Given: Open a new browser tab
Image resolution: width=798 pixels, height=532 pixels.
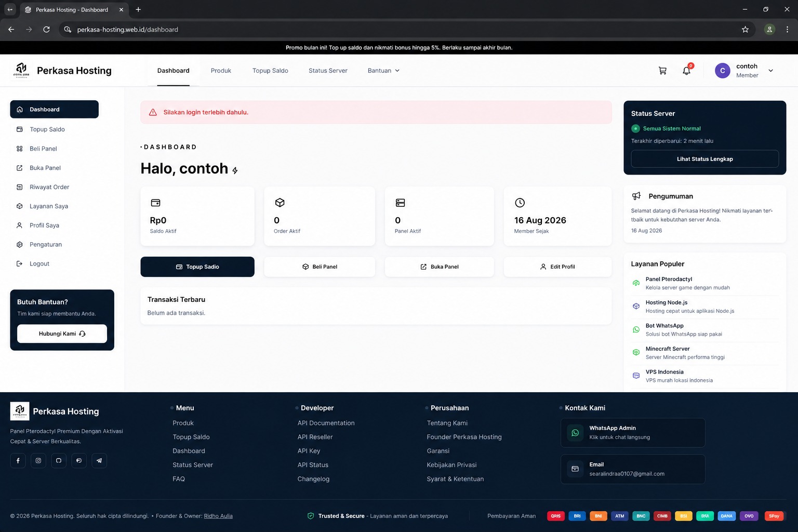Looking at the screenshot, I should point(138,9).
